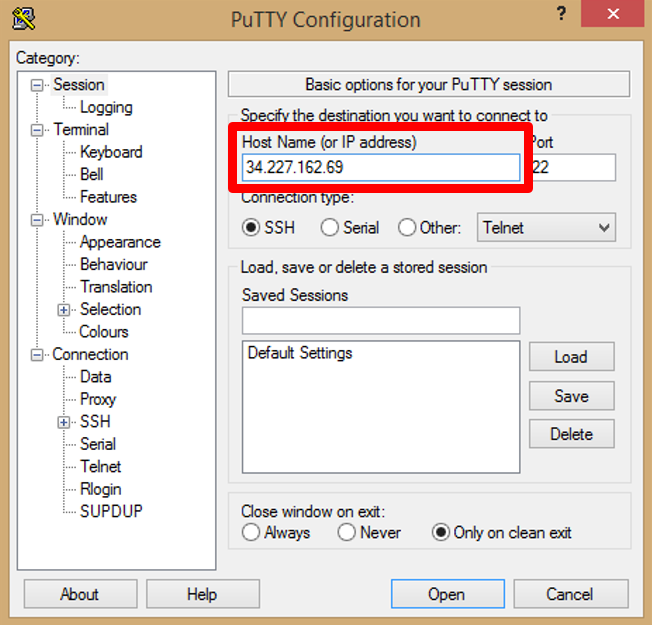Go to the Appearance settings panel
652x625 pixels.
(120, 242)
